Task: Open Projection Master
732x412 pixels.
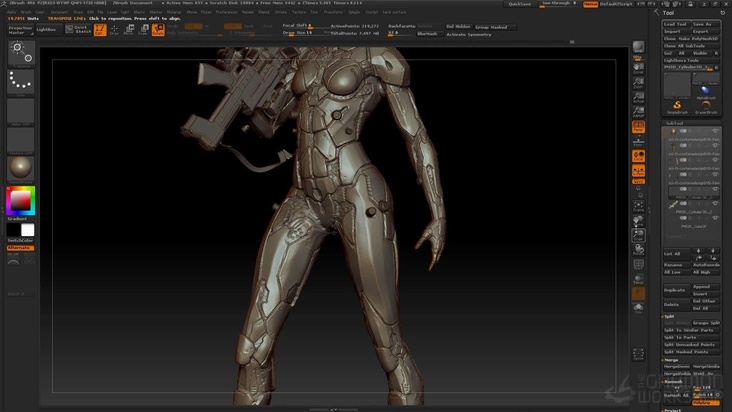Action: (x=20, y=30)
